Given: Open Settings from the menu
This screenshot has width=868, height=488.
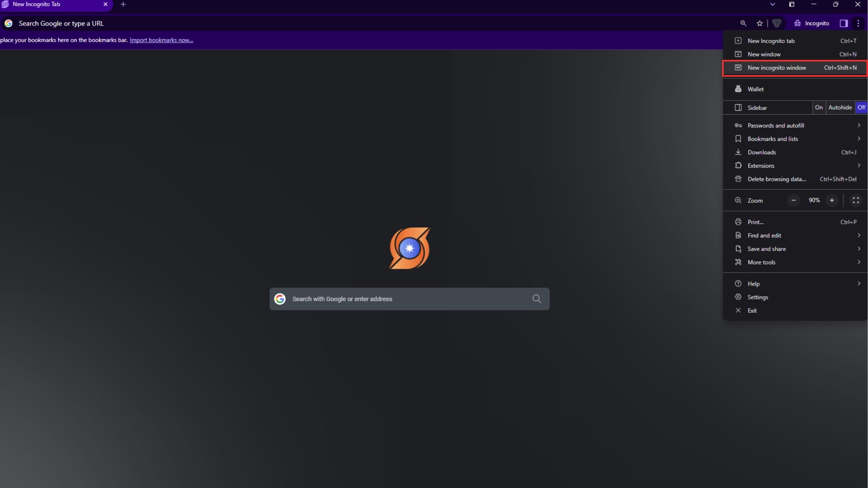Looking at the screenshot, I should click(758, 297).
